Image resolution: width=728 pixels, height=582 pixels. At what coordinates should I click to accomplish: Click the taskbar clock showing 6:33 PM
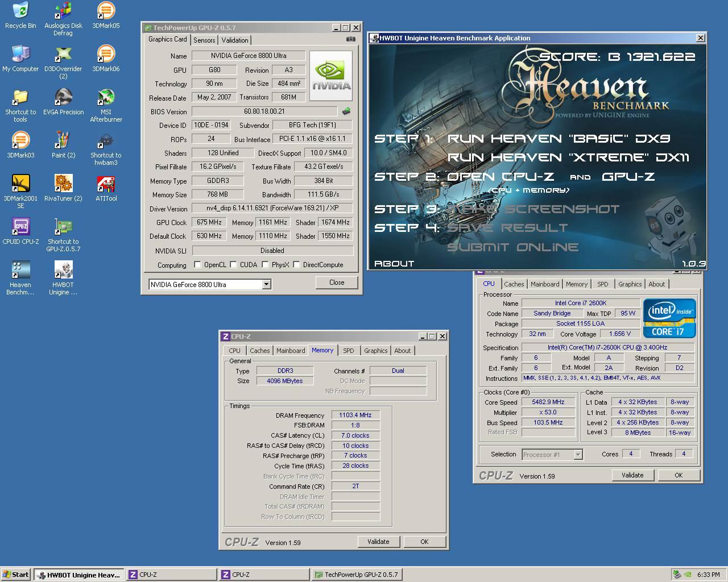tap(708, 575)
